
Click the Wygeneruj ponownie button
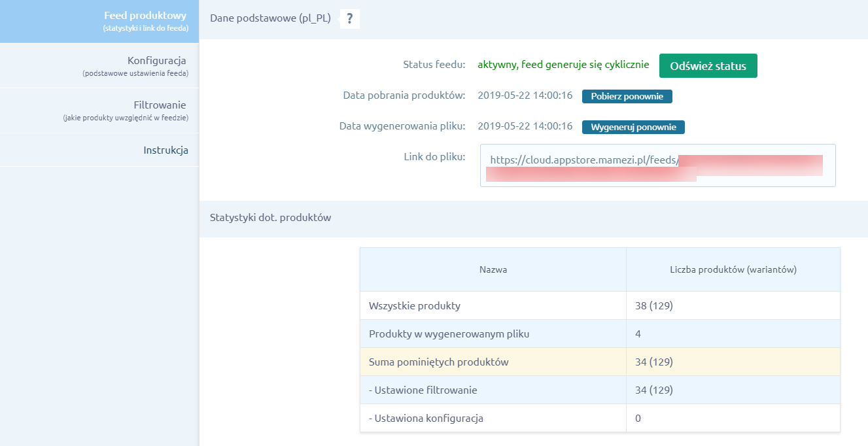tap(633, 127)
